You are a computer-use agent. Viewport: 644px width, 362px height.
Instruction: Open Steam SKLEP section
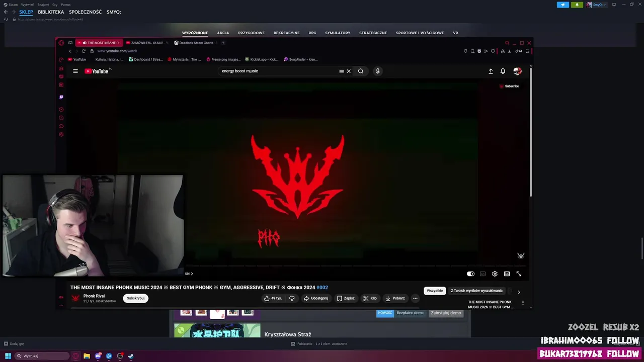[26, 12]
